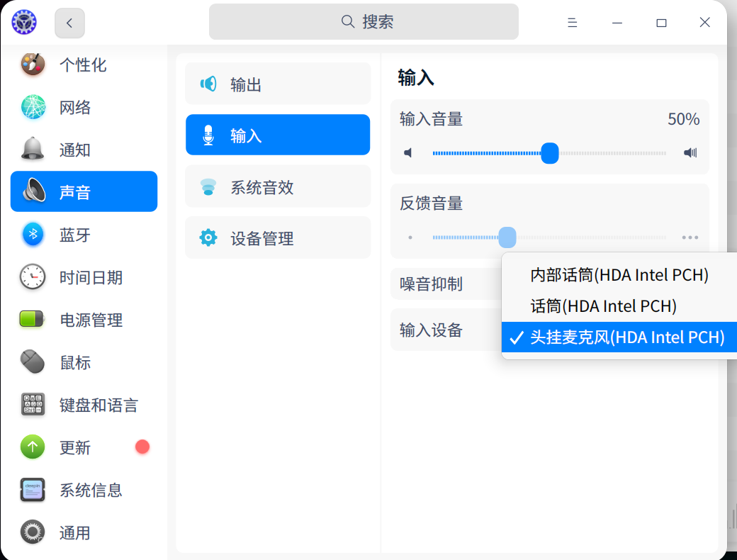Viewport: 737px width, 560px height.
Task: Click the speaker icon next to 输出
Action: (208, 84)
